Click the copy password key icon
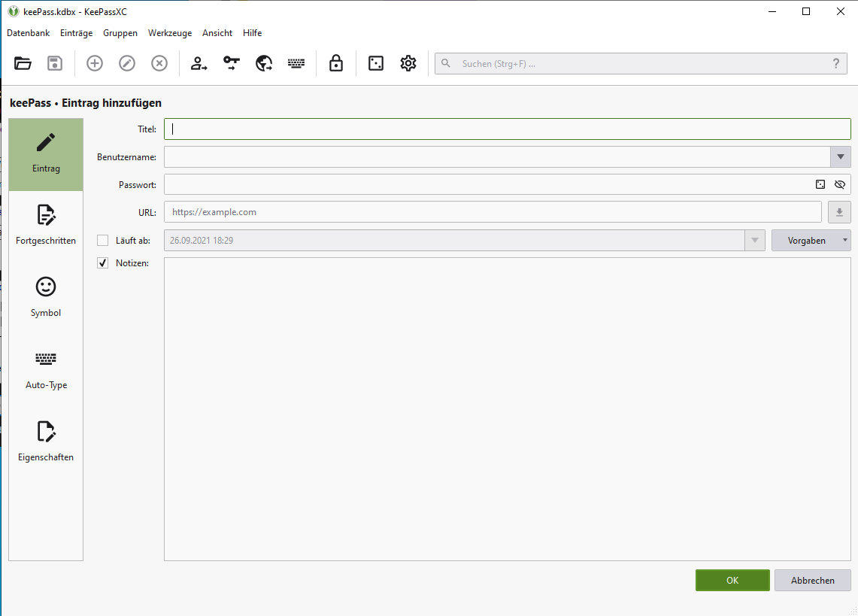Viewport: 858px width, 616px height. (231, 64)
